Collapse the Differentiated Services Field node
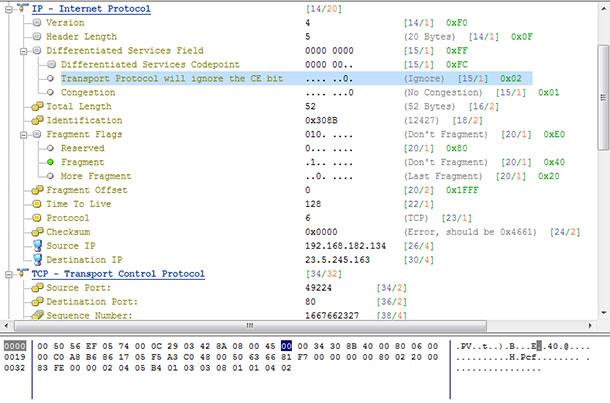This screenshot has height=403, width=610. tap(23, 50)
